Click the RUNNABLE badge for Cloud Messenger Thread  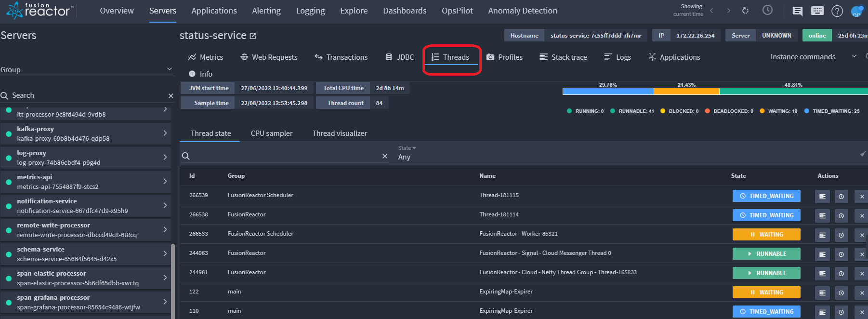(x=766, y=254)
